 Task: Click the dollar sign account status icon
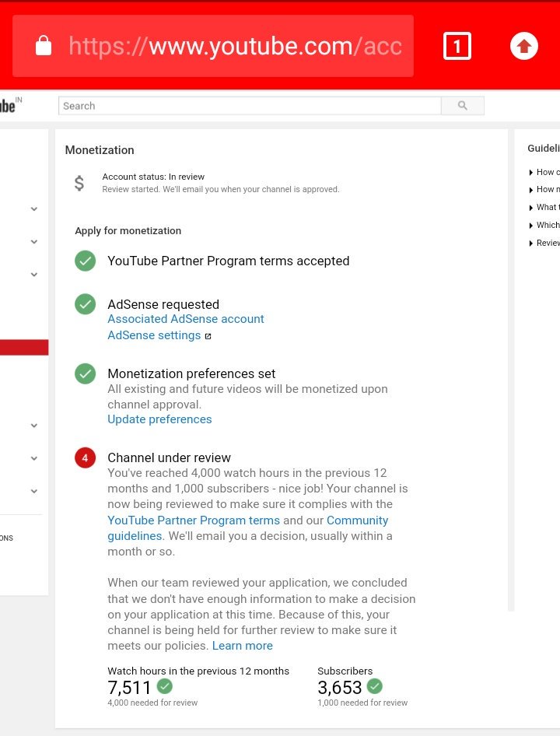tap(79, 183)
